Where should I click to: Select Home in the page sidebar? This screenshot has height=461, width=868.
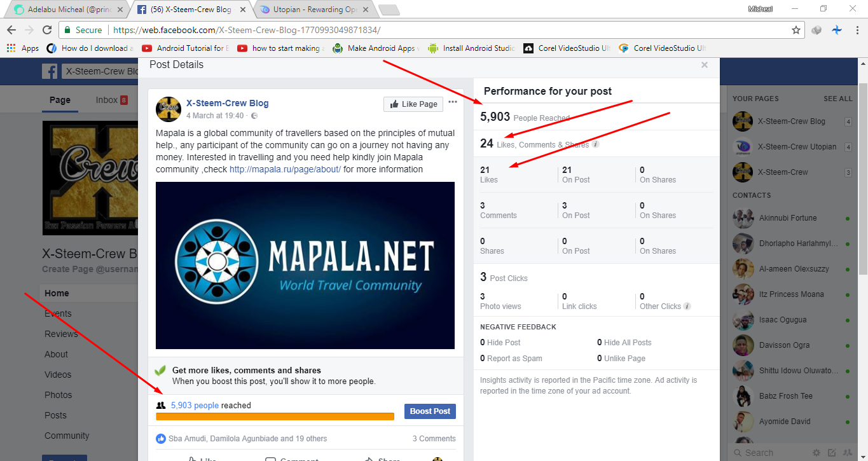[90, 293]
